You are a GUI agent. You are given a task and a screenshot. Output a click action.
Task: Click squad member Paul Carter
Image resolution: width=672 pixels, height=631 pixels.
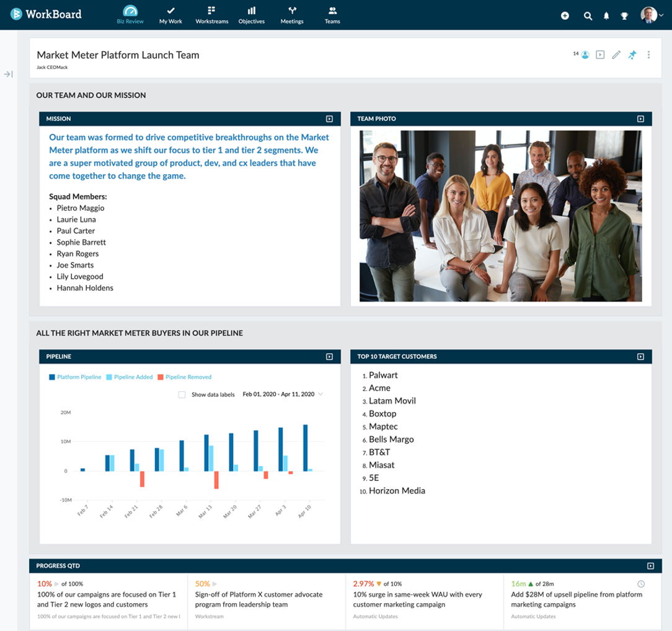76,231
